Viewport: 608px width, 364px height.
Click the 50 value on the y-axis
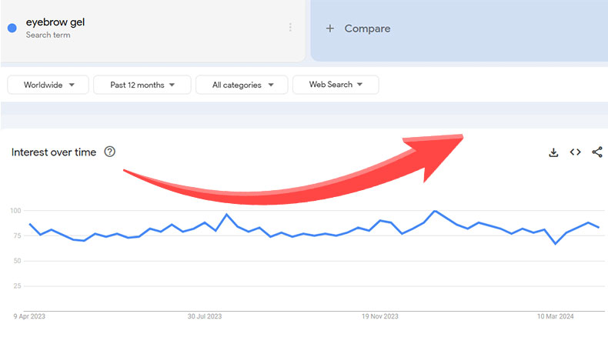(15, 261)
